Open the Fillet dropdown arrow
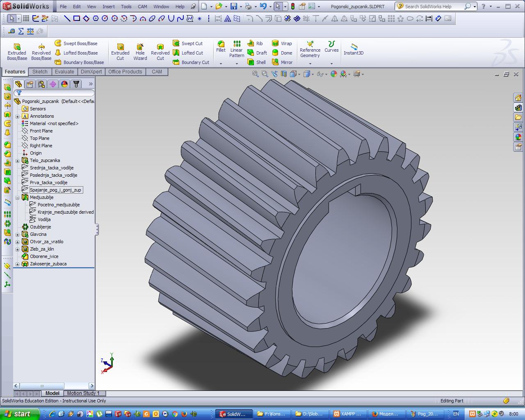Screen dimensions: 525x420 click(x=221, y=64)
